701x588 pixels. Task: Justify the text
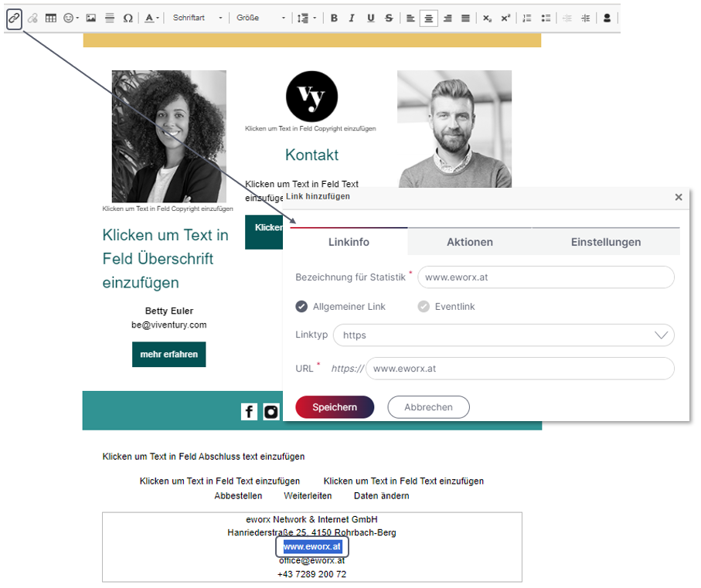tap(465, 19)
